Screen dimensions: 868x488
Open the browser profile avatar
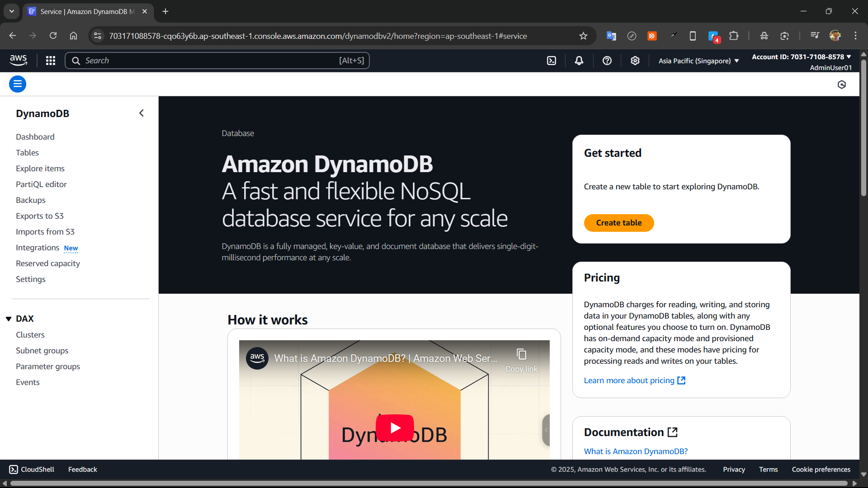[835, 36]
